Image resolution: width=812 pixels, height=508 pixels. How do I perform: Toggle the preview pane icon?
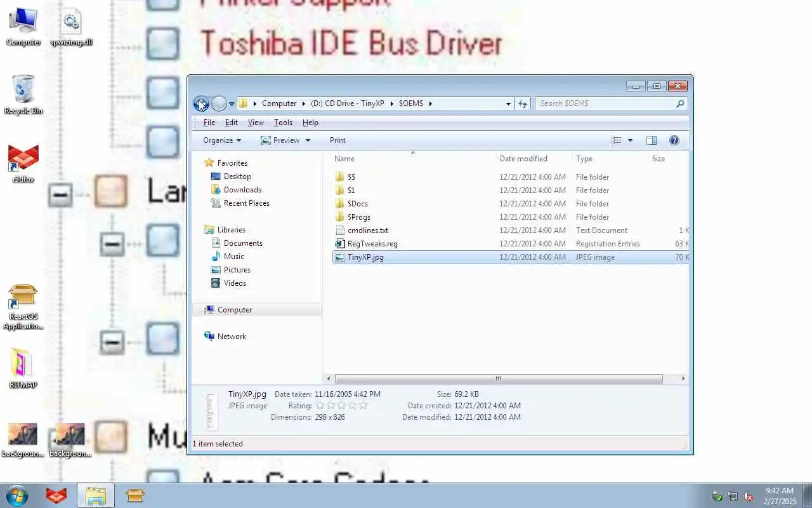coord(652,140)
